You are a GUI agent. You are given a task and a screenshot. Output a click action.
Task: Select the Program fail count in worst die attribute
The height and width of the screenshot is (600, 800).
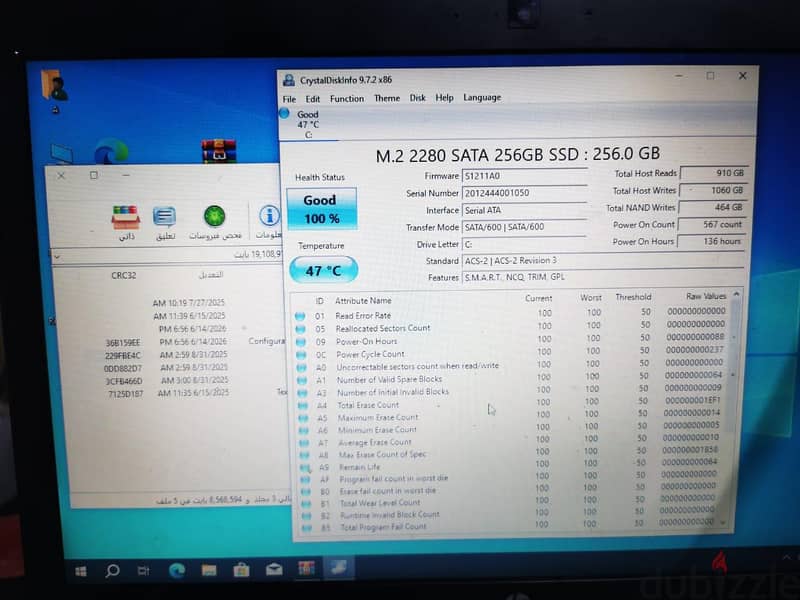393,479
